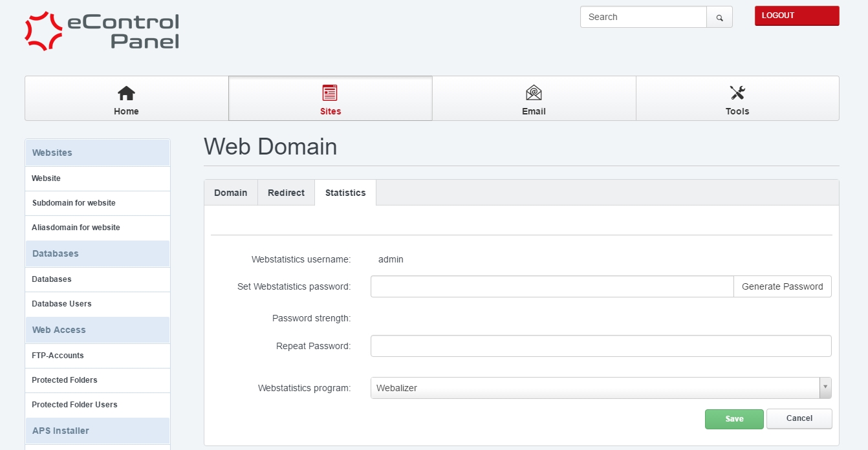Click the Cancel button
This screenshot has width=868, height=450.
pyautogui.click(x=799, y=418)
